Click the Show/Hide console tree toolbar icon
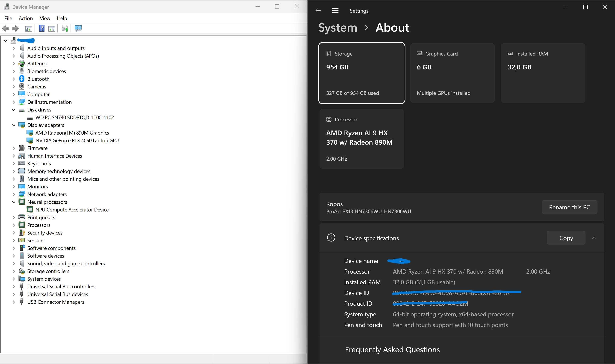 click(28, 28)
